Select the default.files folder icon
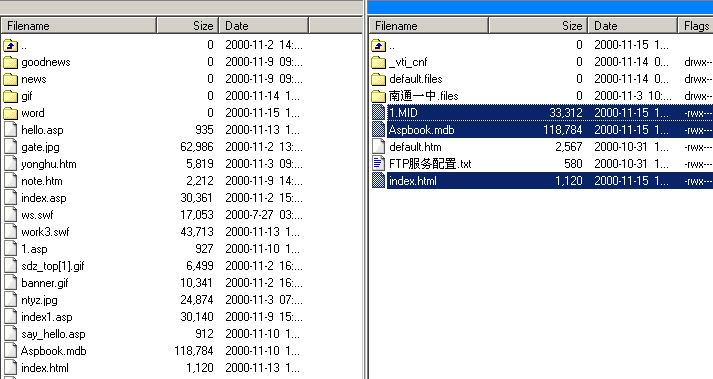The height and width of the screenshot is (379, 713). click(x=378, y=79)
